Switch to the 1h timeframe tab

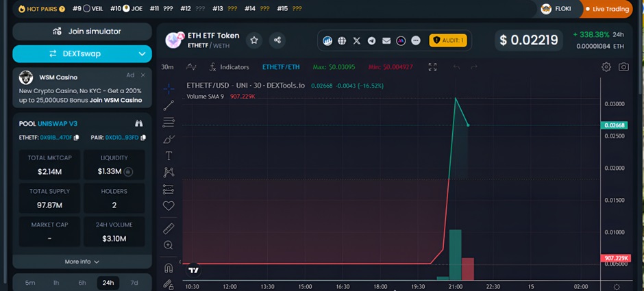56,283
